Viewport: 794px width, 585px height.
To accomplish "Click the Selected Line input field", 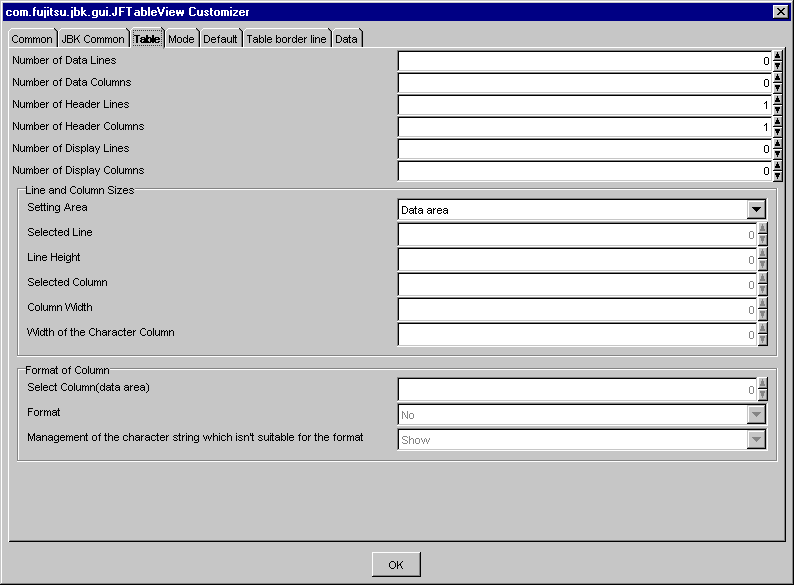I will pyautogui.click(x=577, y=235).
